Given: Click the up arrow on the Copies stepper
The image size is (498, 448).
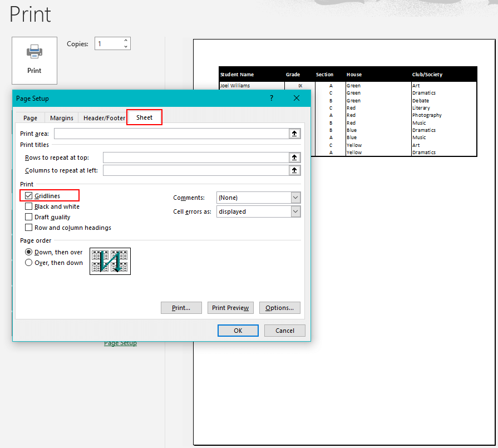Looking at the screenshot, I should [127, 41].
